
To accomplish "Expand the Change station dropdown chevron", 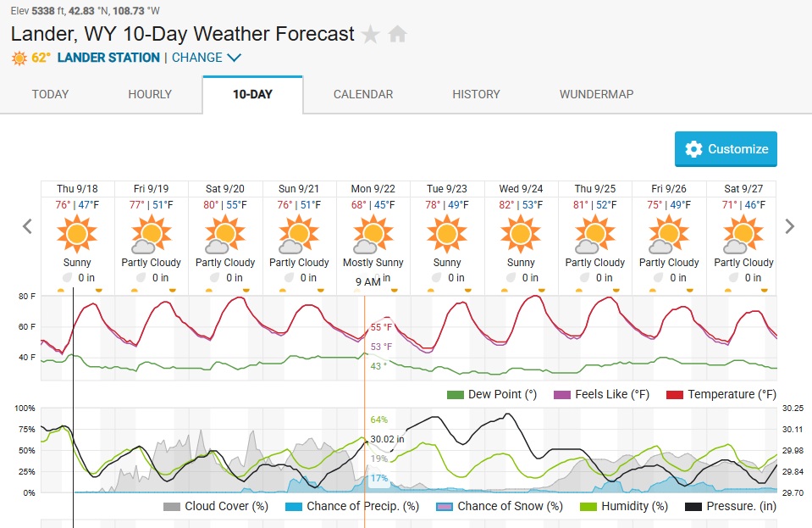I will 235,58.
